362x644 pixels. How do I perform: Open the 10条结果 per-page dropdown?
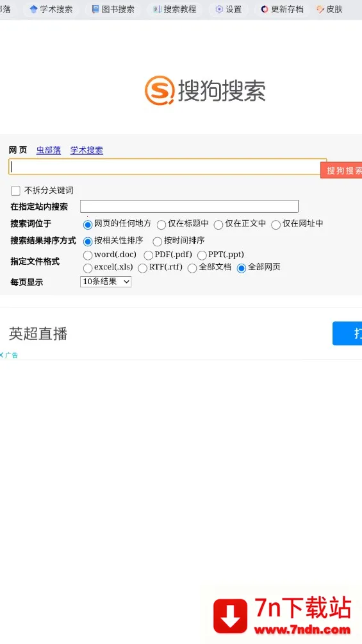106,282
